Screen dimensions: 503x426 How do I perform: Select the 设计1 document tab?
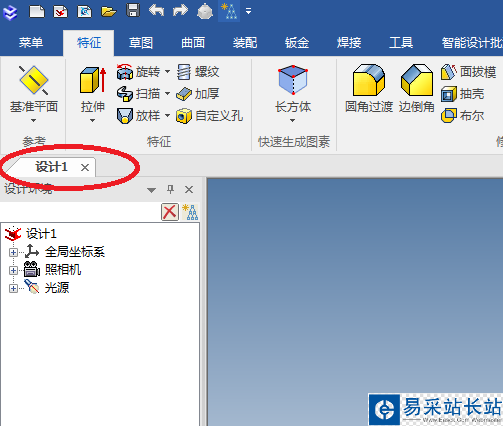[52, 167]
